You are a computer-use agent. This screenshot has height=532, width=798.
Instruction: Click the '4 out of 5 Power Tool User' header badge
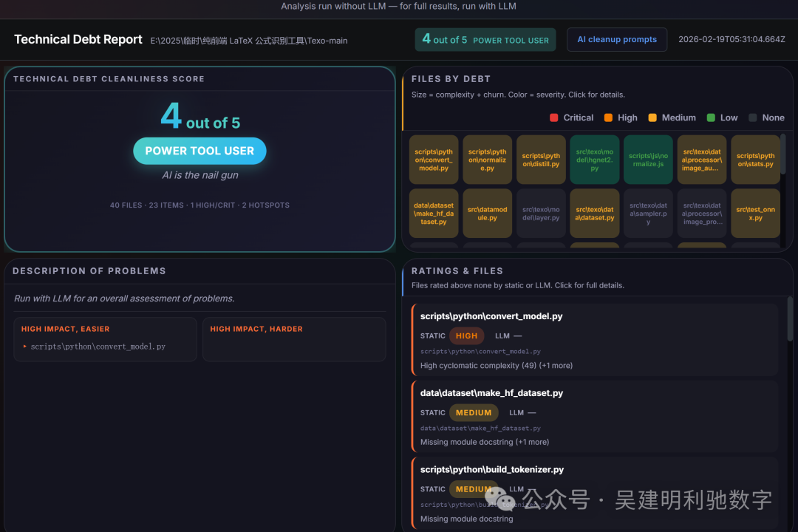[x=485, y=40]
